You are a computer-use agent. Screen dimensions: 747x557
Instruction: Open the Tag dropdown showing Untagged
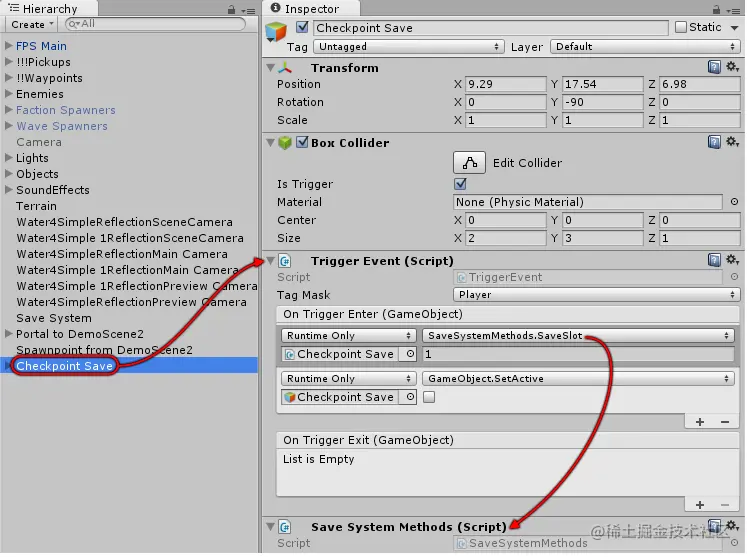click(408, 47)
